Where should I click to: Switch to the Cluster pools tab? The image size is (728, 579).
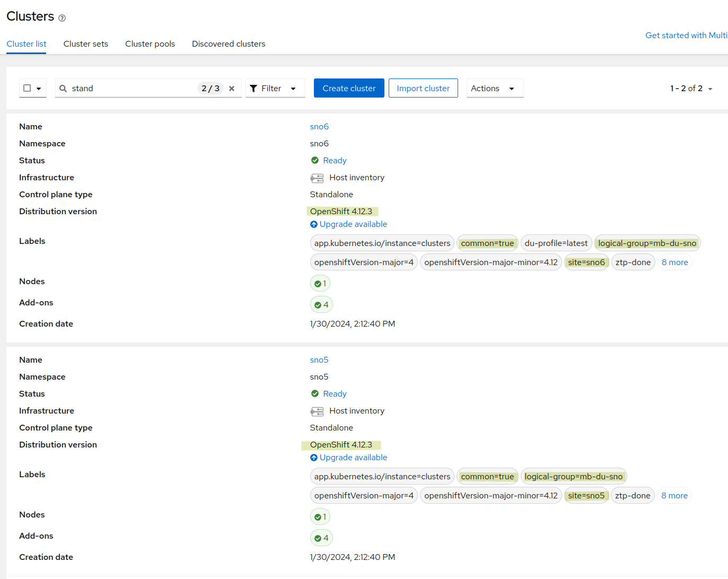(150, 44)
